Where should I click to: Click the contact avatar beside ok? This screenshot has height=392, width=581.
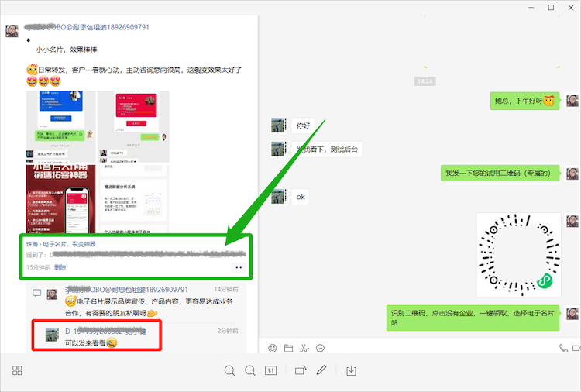278,196
